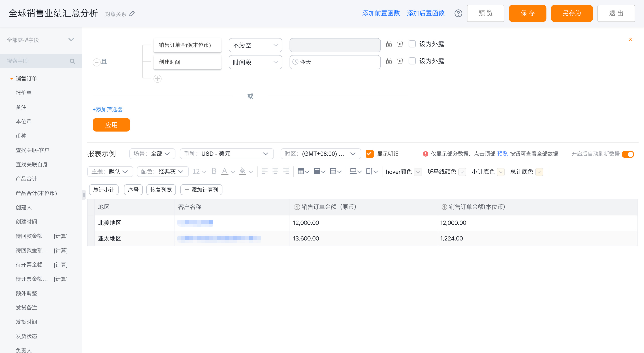Image resolution: width=644 pixels, height=353 pixels.
Task: Open the 币种 USD - 美元 dropdown
Action: (x=226, y=154)
